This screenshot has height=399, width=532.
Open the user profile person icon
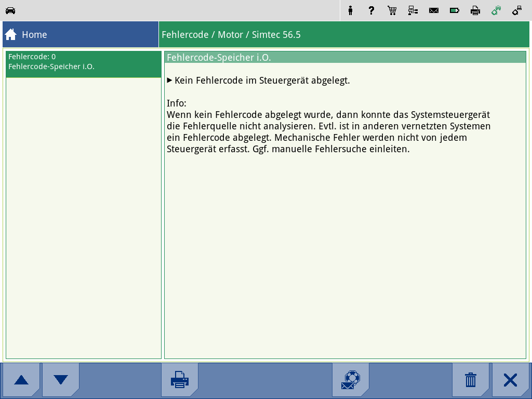pos(351,10)
